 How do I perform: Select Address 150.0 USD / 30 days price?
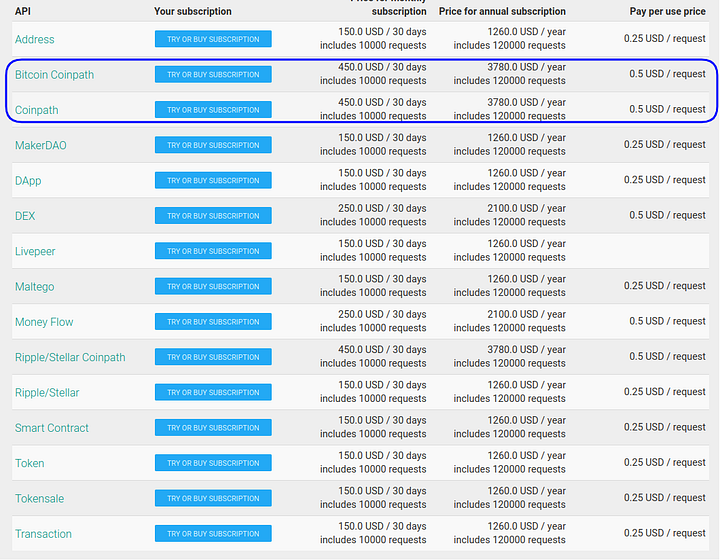(382, 32)
